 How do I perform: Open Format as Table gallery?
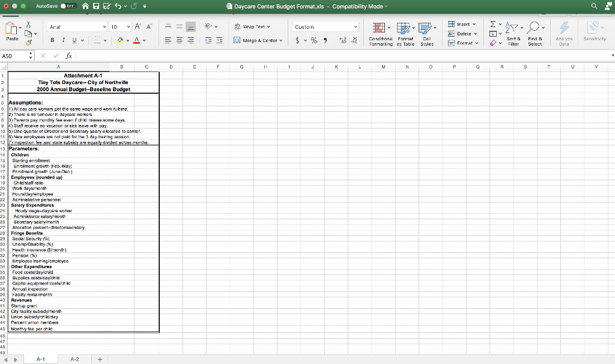(x=405, y=34)
